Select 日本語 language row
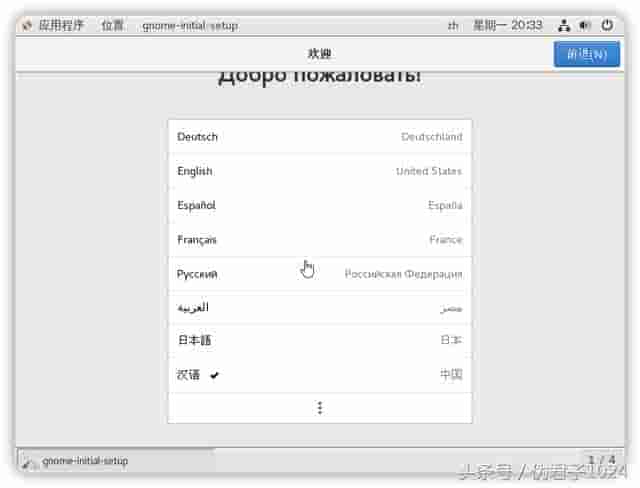The image size is (640, 488). [x=320, y=340]
